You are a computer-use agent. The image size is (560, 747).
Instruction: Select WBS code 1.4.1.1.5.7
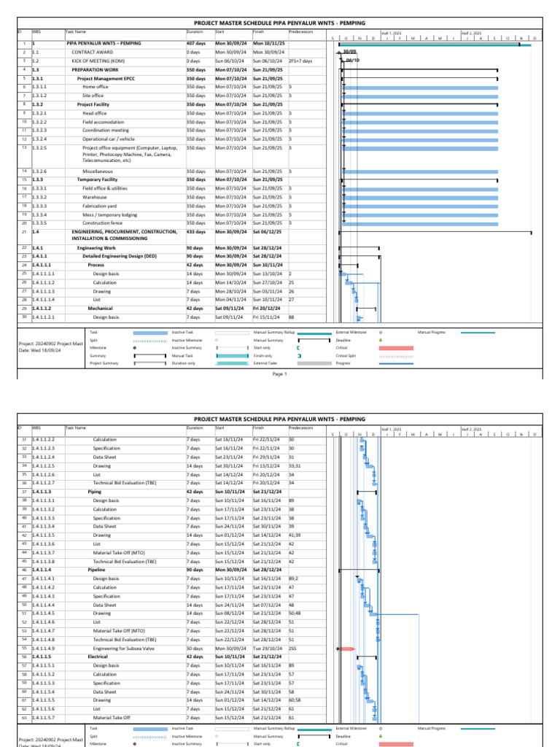click(x=43, y=718)
